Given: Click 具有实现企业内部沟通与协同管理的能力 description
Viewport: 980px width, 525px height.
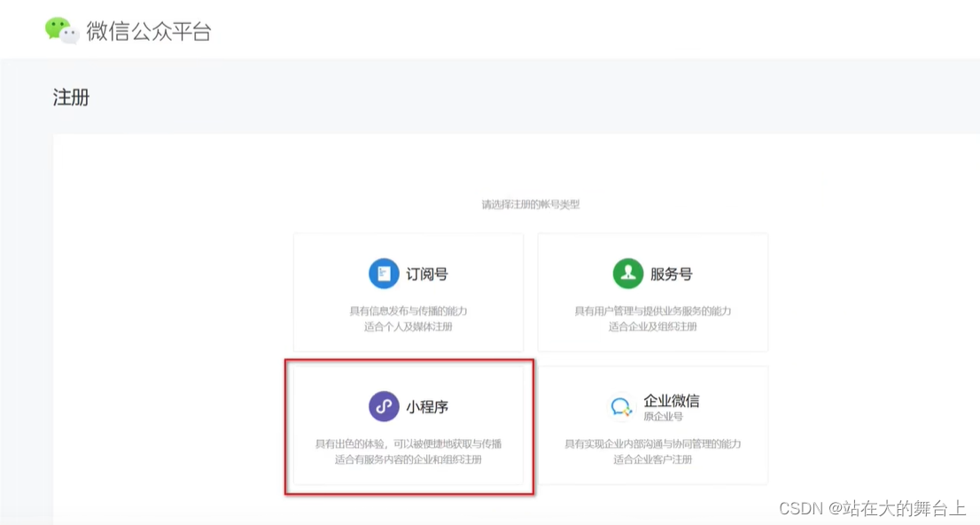Looking at the screenshot, I should [652, 443].
